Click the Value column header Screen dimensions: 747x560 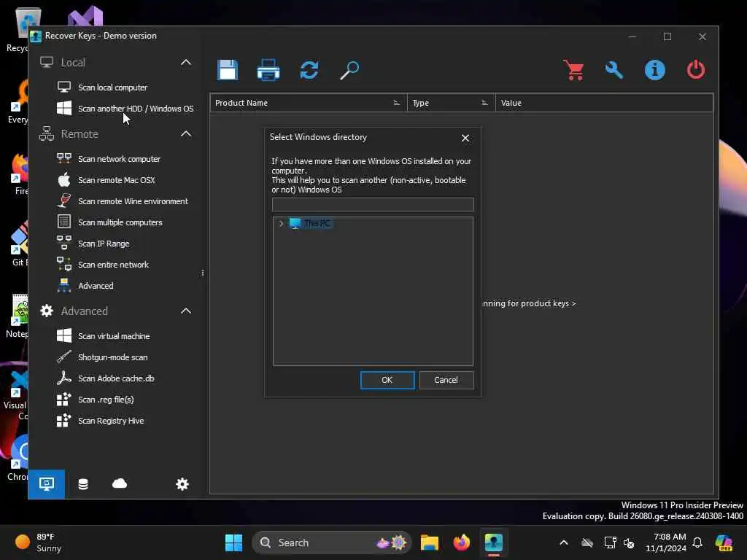pos(604,103)
